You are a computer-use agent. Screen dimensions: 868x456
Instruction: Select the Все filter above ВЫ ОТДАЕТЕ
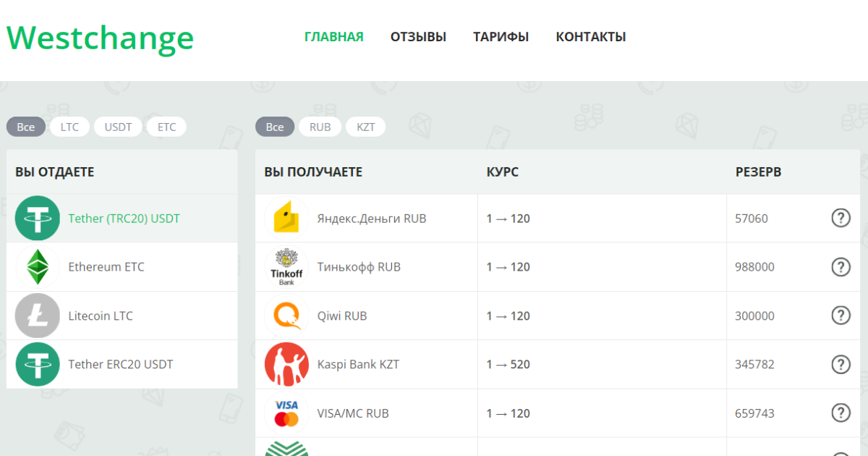click(26, 127)
